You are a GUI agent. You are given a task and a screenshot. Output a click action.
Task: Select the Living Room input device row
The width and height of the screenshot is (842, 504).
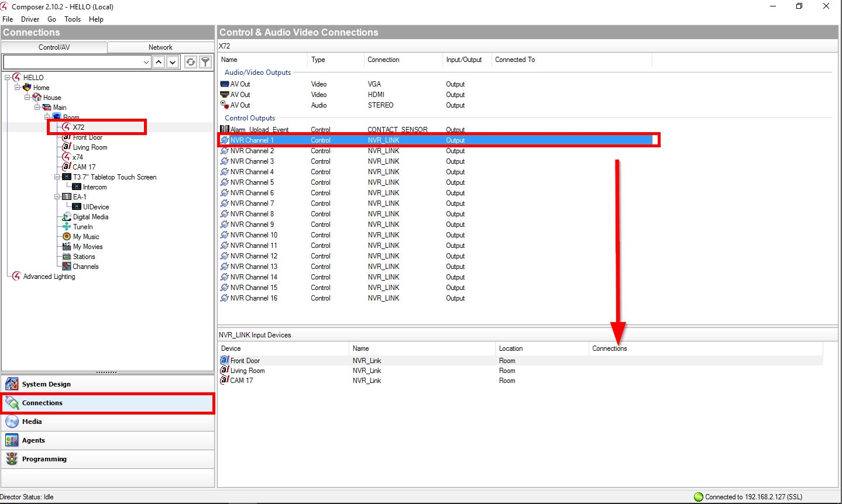point(248,371)
